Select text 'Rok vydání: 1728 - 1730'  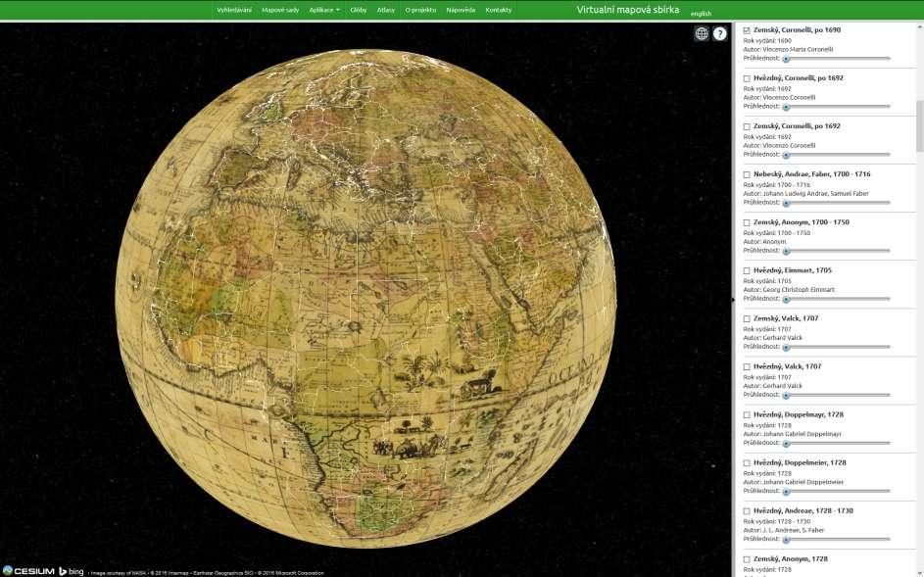[x=777, y=521]
